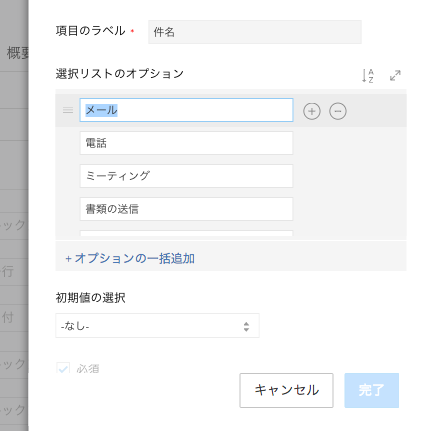Select the メール option text field
This screenshot has width=444, height=431.
[186, 110]
